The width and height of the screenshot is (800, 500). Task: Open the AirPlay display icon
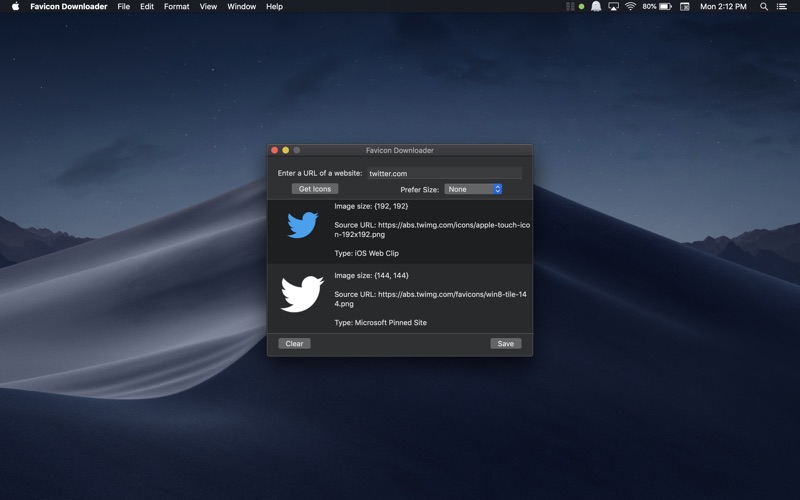coord(613,7)
